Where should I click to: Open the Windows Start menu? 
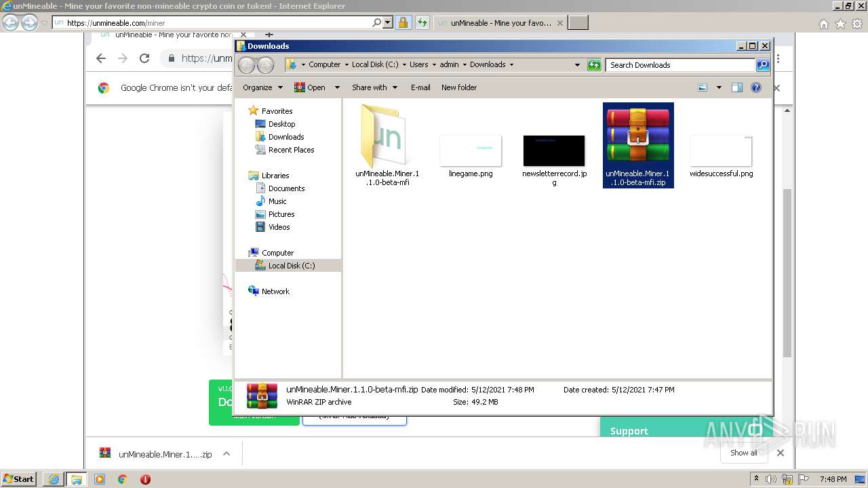coord(19,479)
